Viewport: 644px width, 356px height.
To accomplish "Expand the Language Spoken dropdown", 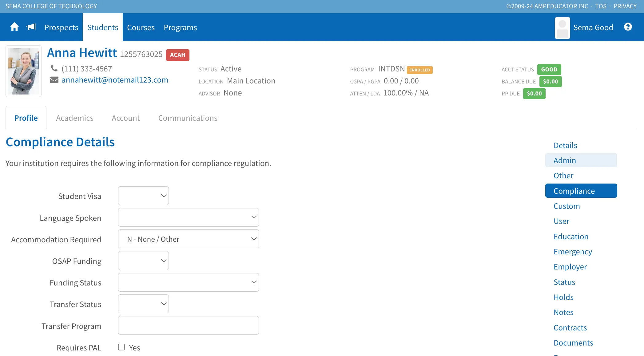I will click(188, 217).
